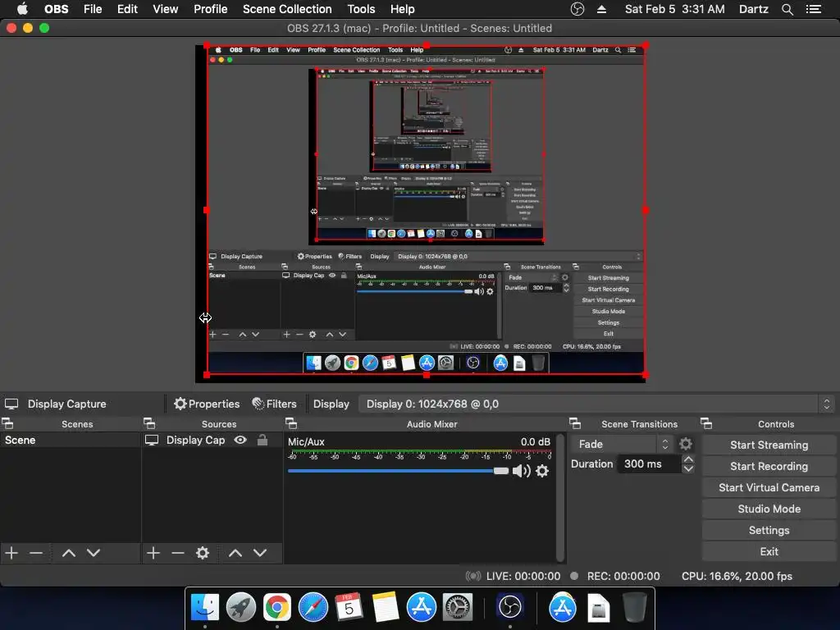Select the Scene item in Scenes list
Viewport: 840px width, 630px height.
[x=71, y=440]
